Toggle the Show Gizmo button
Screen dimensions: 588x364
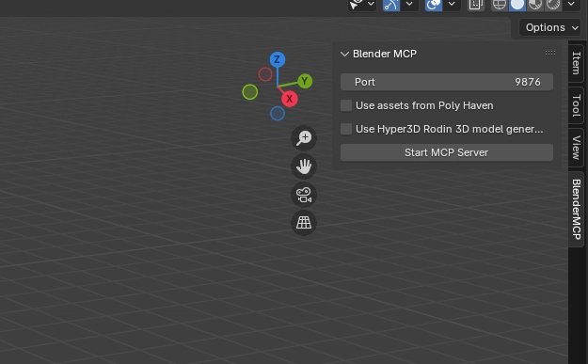tap(391, 4)
